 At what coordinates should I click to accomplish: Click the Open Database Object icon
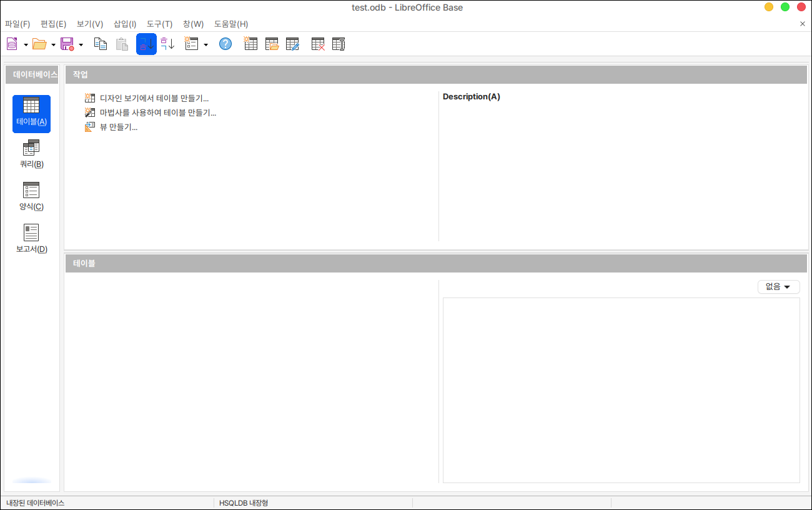(x=272, y=44)
